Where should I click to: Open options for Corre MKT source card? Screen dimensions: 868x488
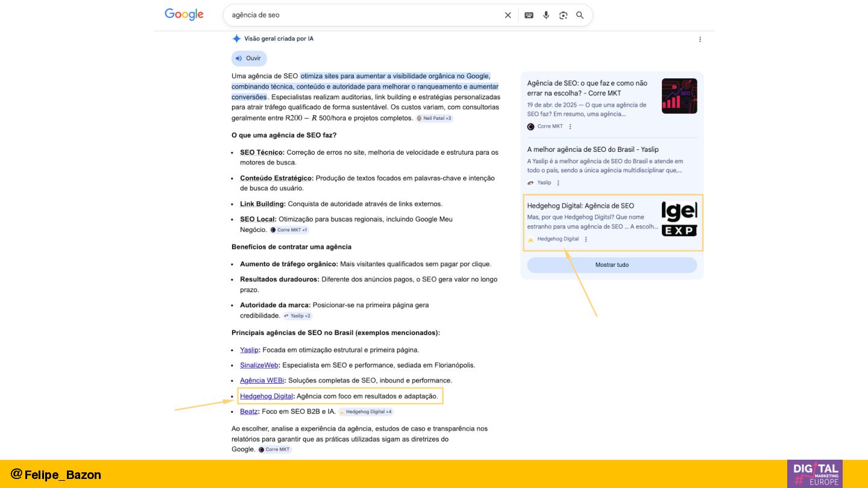[570, 127]
